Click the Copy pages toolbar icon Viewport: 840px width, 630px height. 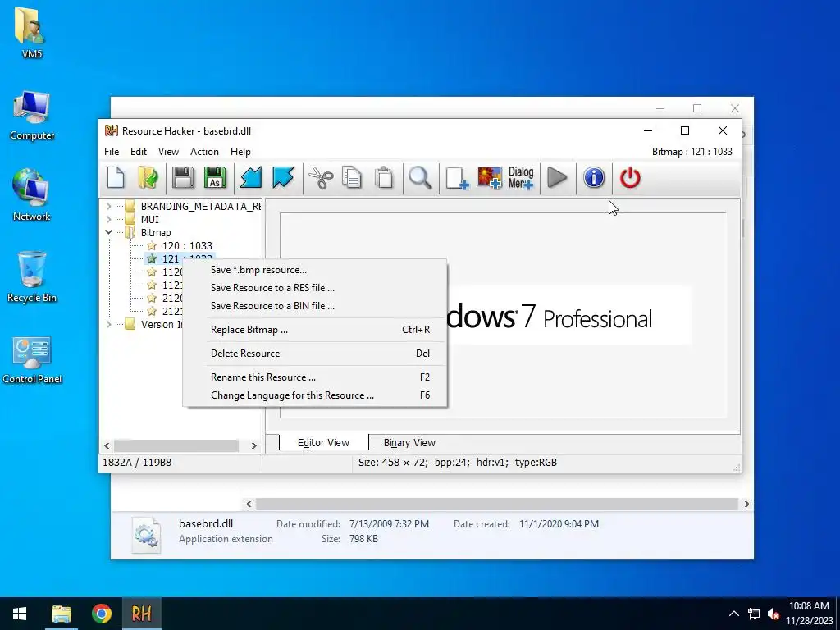(x=352, y=178)
